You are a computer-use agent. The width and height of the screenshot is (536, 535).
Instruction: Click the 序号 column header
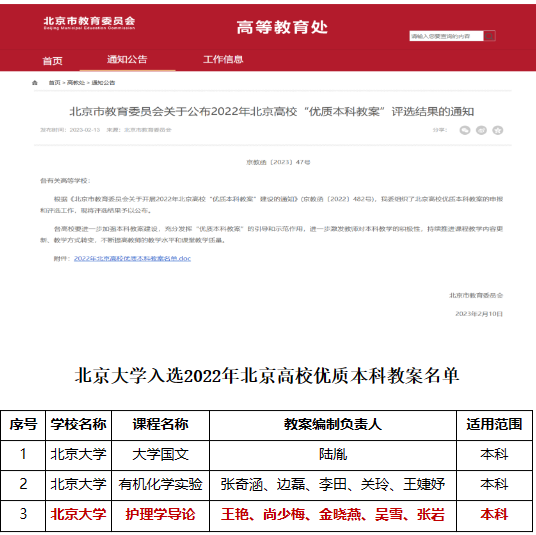pyautogui.click(x=23, y=425)
